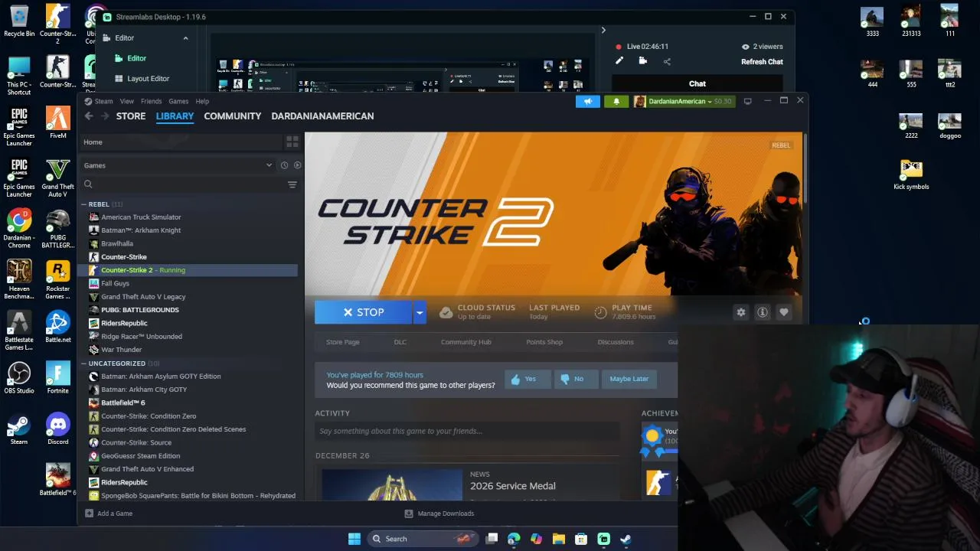Open Counter-Strike 2 manage gear icon
Screen dimensions: 980x551
tap(740, 312)
